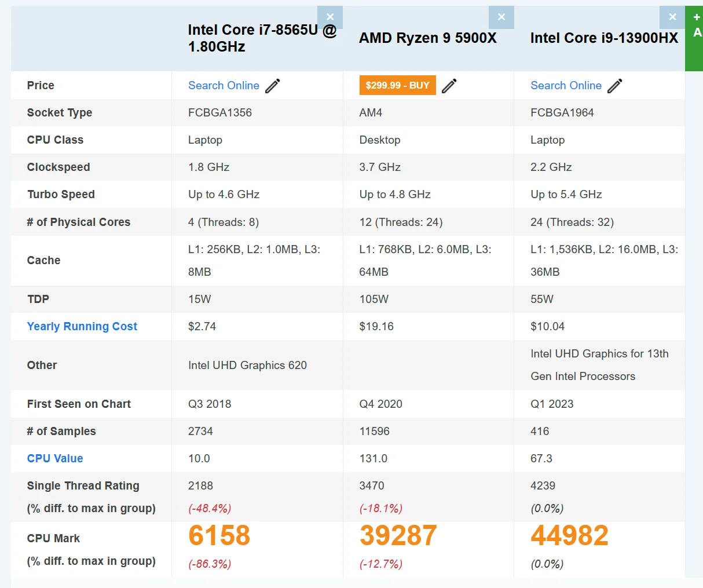703x588 pixels.
Task: Click Single Thread Rating value 2188
Action: [x=200, y=485]
